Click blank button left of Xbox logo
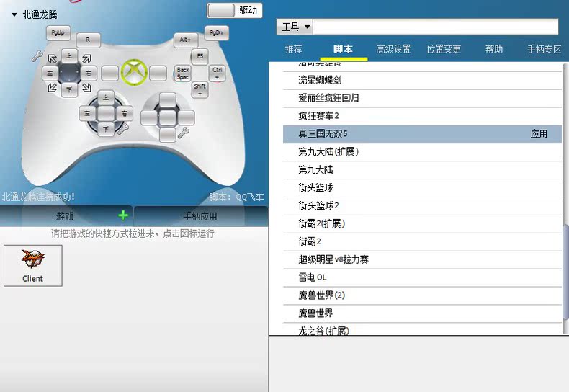The width and height of the screenshot is (569, 392). pos(109,73)
